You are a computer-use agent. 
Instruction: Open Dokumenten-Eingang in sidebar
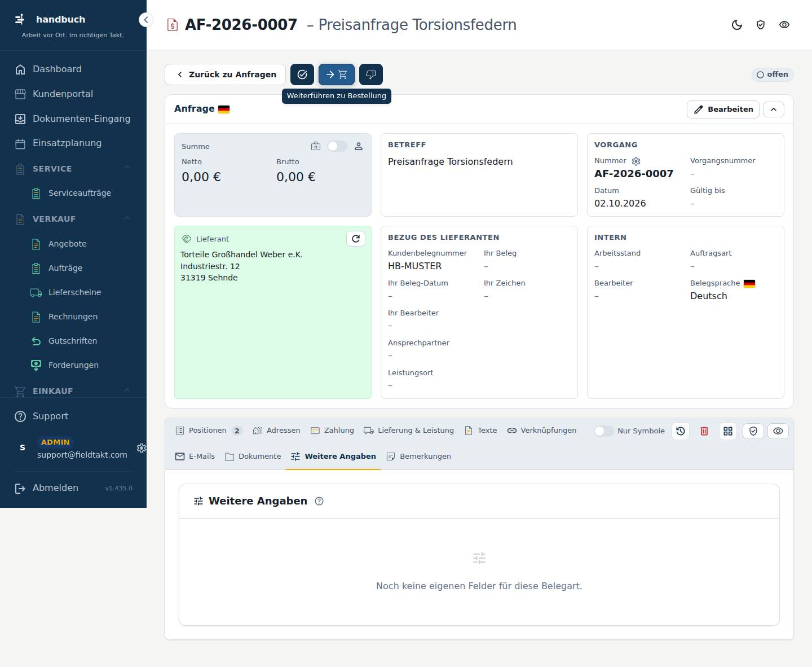73,119
